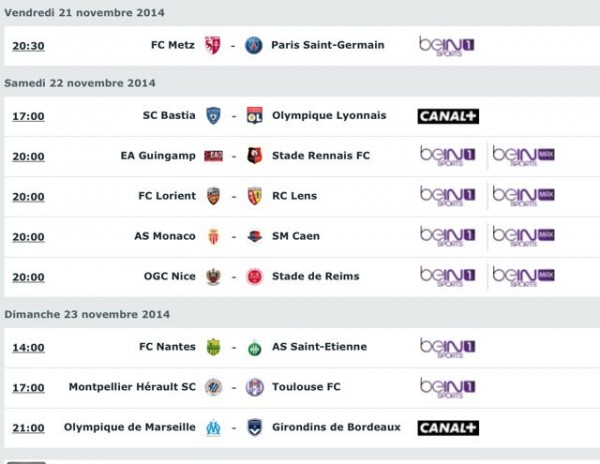Click the Olympique Lyonnais club logo
This screenshot has width=600, height=464.
(x=254, y=116)
